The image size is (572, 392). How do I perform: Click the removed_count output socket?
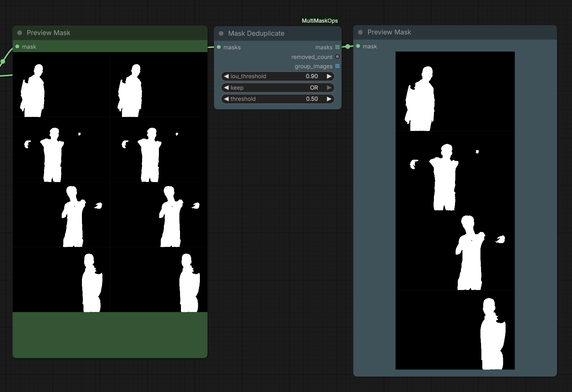tap(337, 57)
